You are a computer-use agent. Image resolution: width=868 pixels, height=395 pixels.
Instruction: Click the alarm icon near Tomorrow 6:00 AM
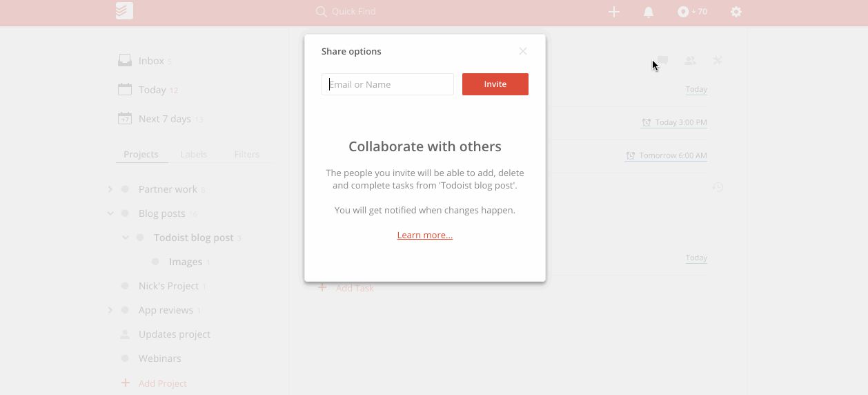(x=631, y=155)
